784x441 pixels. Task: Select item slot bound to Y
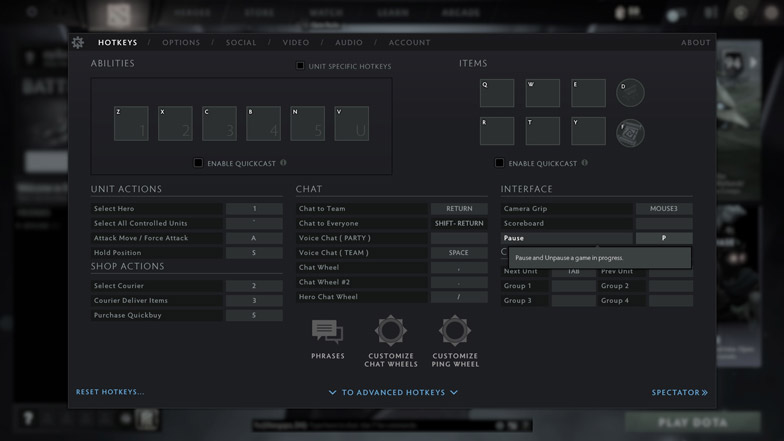[x=588, y=131]
